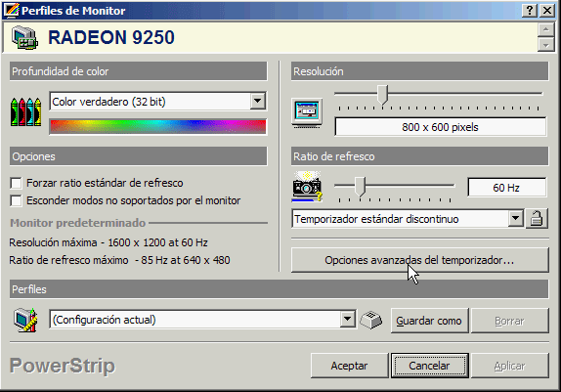The height and width of the screenshot is (392, 561).
Task: Click the Borrar button
Action: (x=509, y=321)
